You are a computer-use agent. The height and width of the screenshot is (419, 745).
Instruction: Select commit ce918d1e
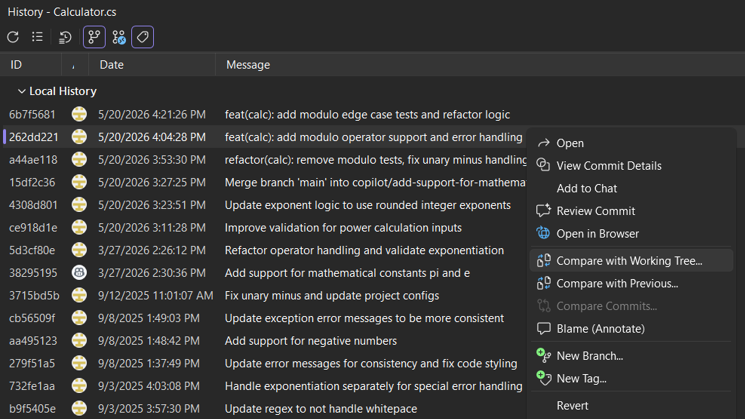click(x=33, y=228)
